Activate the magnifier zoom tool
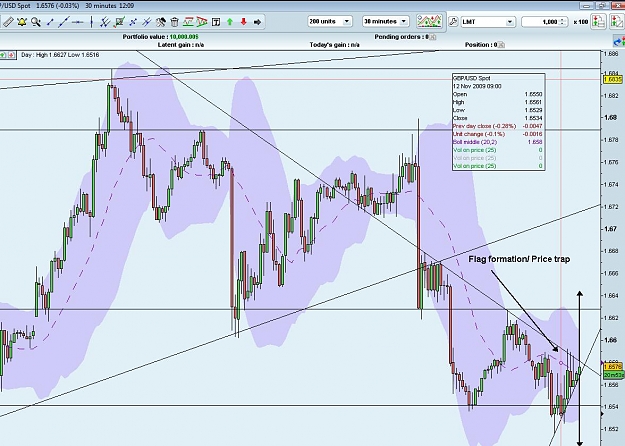 click(x=35, y=22)
